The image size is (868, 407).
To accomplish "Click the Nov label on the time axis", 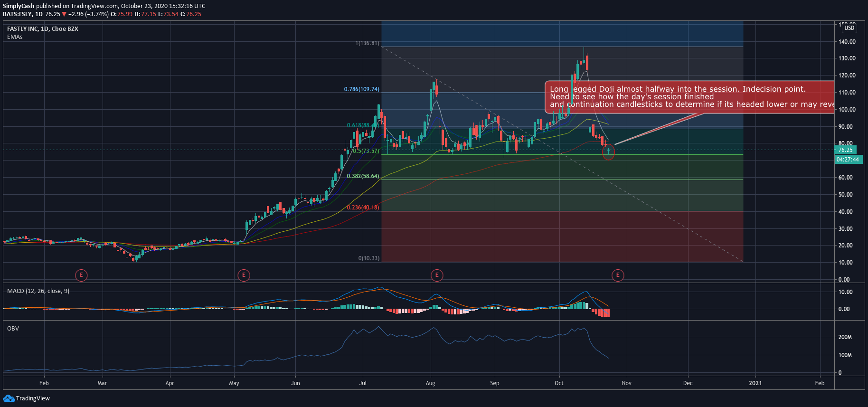I will coord(627,383).
